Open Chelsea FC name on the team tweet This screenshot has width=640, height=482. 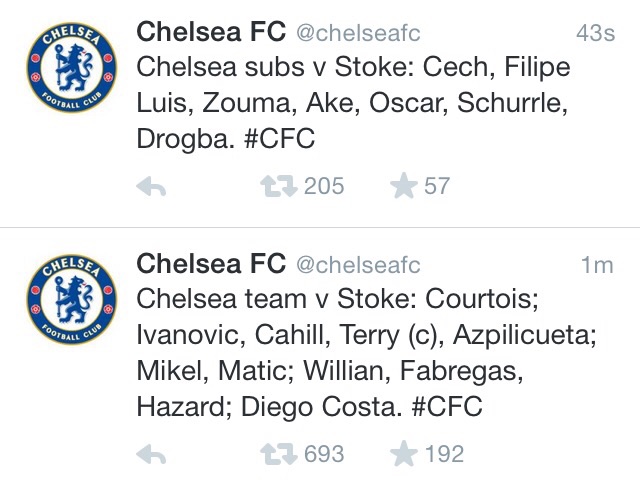click(211, 264)
